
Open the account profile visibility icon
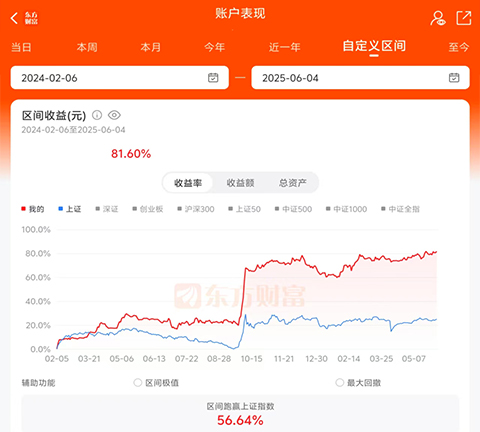(x=437, y=18)
